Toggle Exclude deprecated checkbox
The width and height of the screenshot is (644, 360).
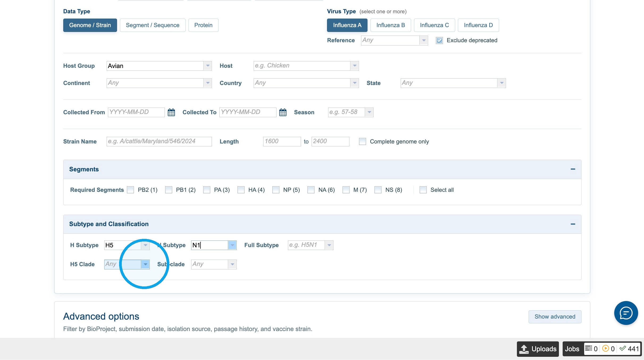(439, 40)
